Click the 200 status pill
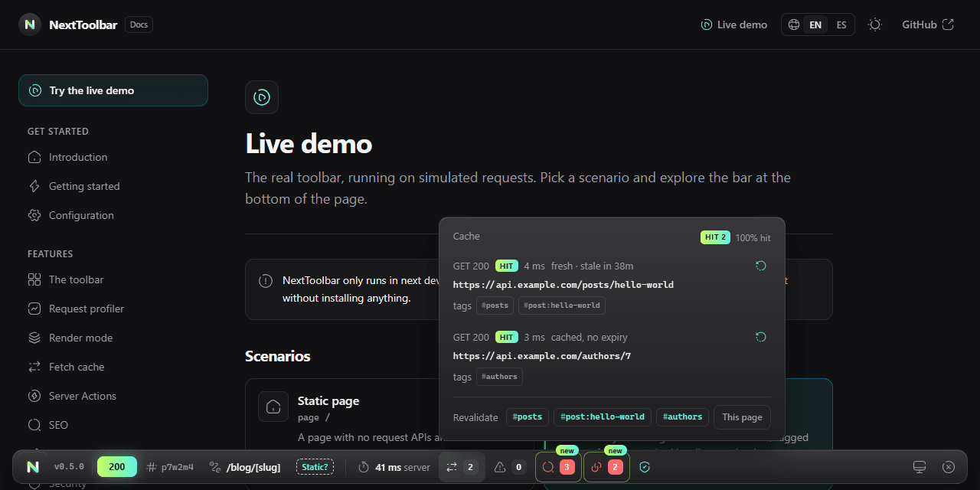 tap(117, 467)
